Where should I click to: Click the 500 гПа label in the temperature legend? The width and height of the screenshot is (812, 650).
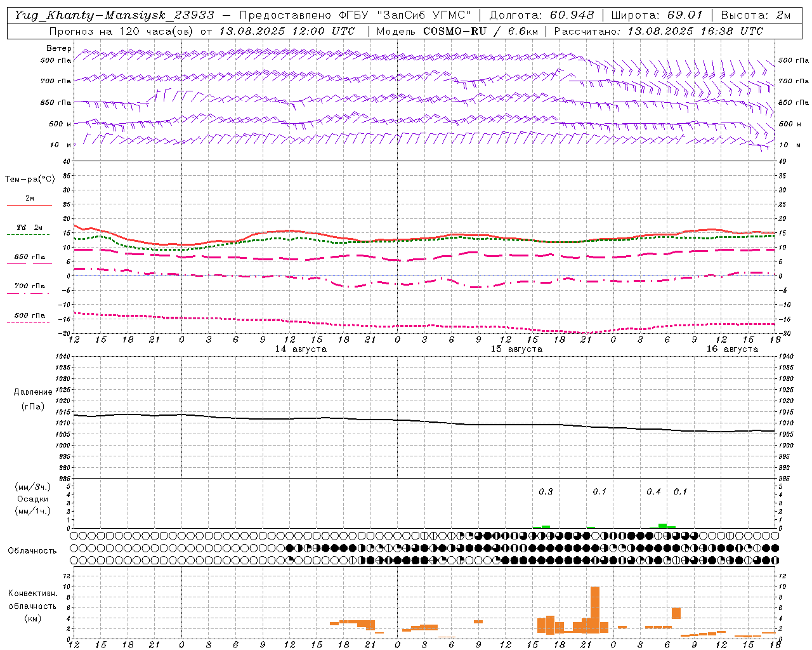(29, 315)
